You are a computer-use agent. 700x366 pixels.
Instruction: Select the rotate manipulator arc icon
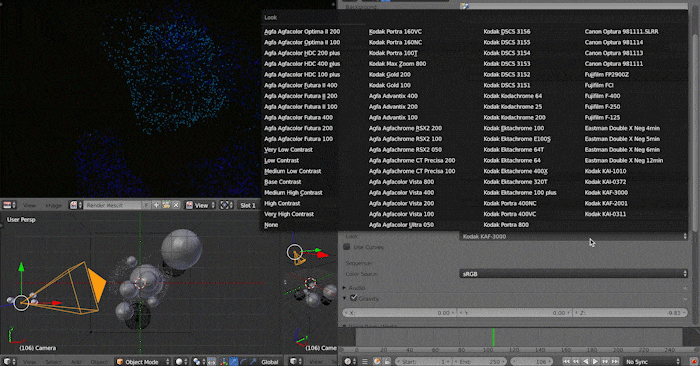point(243,362)
